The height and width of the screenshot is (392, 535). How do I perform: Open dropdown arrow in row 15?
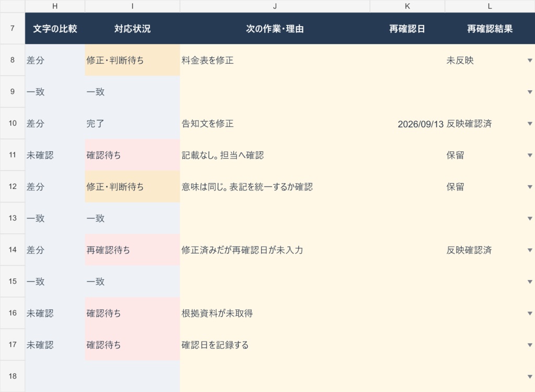coord(530,282)
